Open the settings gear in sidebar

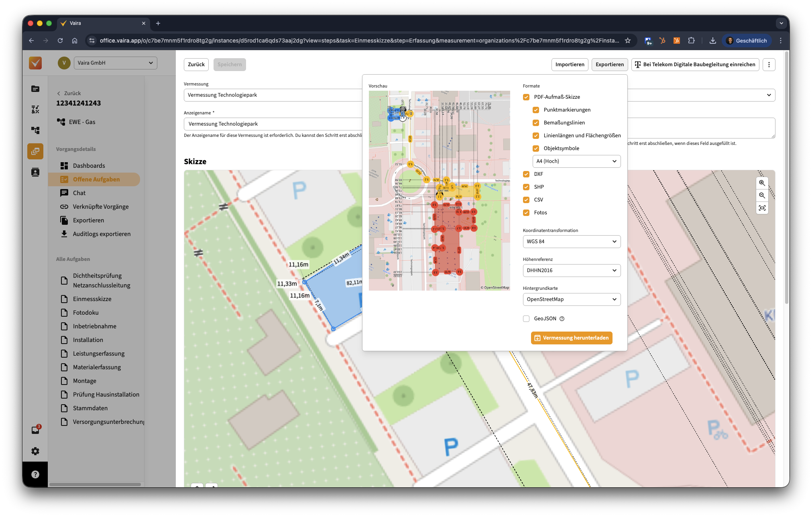(x=35, y=451)
